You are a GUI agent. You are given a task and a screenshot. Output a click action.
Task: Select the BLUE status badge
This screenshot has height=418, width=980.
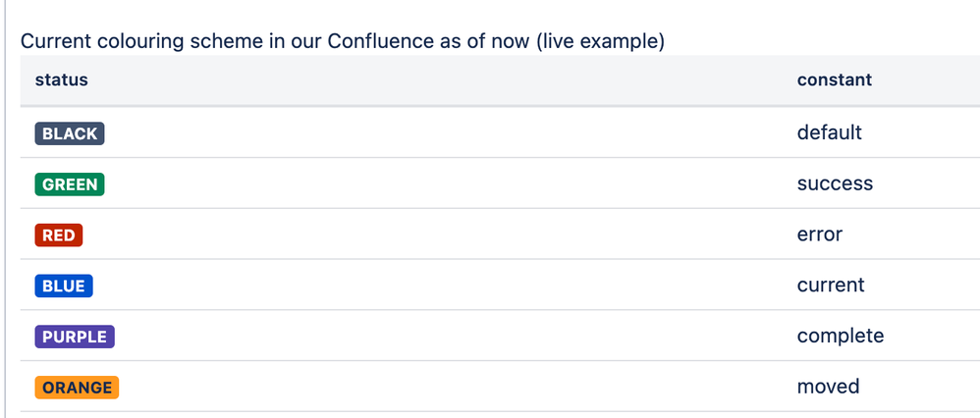click(x=64, y=287)
